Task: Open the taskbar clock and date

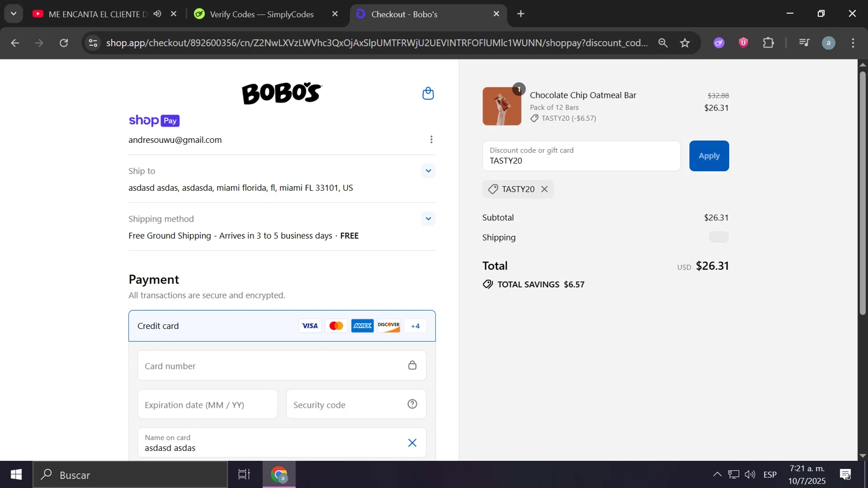Action: tap(807, 475)
